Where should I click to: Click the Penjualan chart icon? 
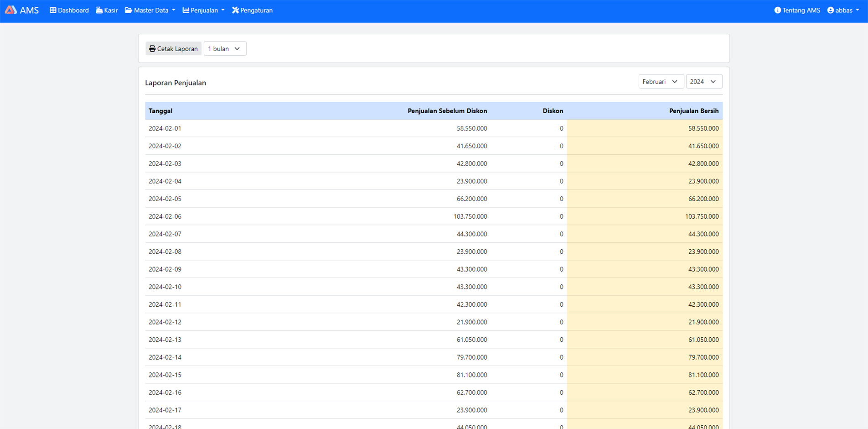click(186, 10)
